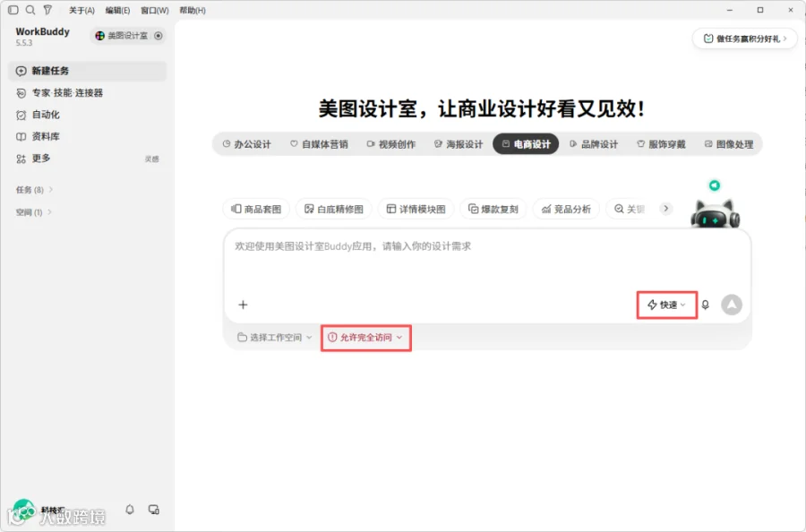Open notifications bell icon
Viewport: 806px width, 532px height.
click(x=130, y=510)
